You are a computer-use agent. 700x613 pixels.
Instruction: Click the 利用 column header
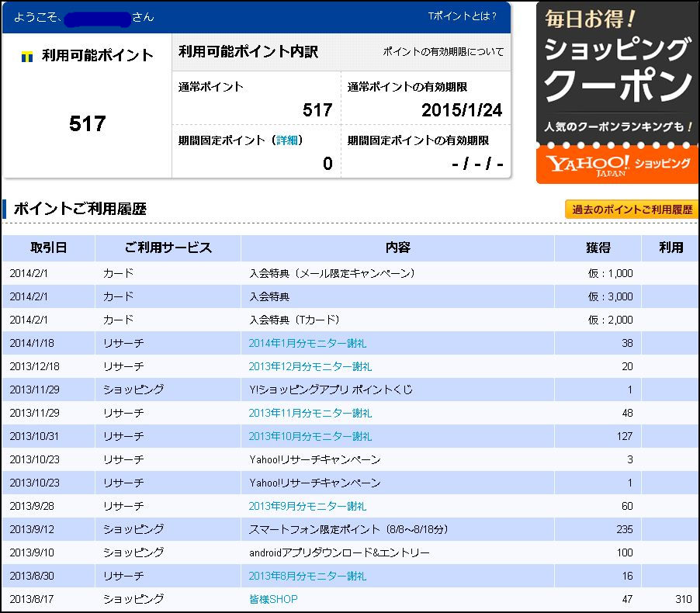[671, 248]
